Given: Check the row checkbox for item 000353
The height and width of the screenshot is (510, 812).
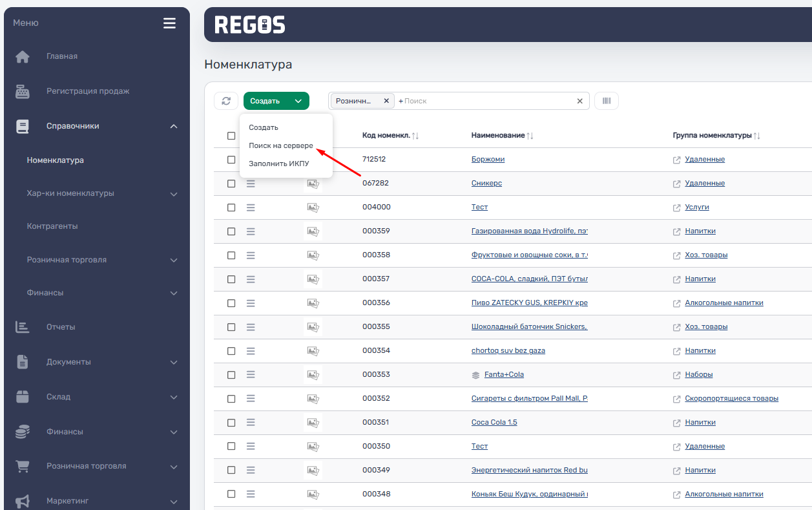Looking at the screenshot, I should pos(231,375).
